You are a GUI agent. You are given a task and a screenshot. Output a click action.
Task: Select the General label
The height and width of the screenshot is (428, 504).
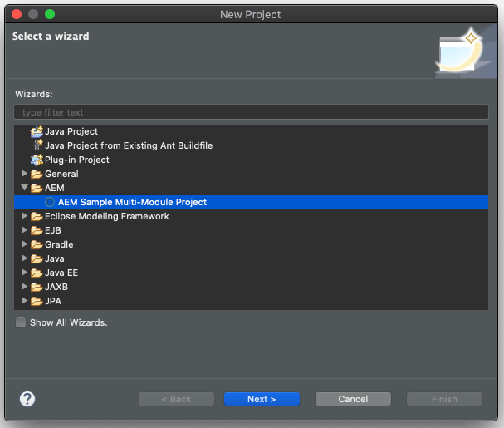[x=61, y=174]
